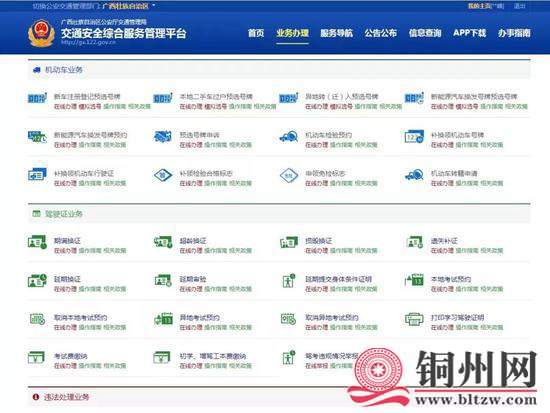Open the 取消异地考试预约 icon
550x413 pixels.
pyautogui.click(x=289, y=319)
